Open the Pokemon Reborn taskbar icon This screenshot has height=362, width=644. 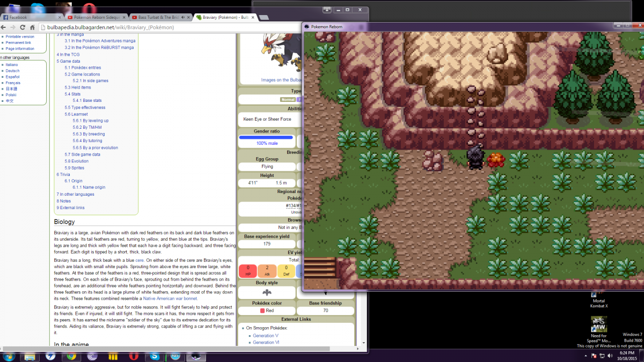coord(196,356)
